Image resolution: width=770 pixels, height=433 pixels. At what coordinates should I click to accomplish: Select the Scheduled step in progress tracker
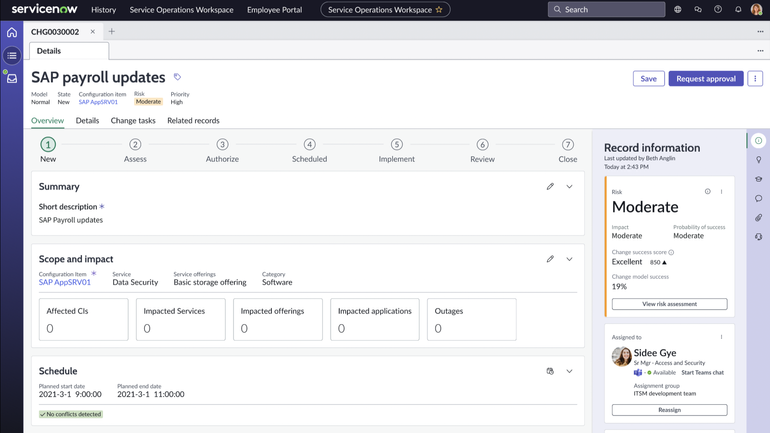coord(309,150)
